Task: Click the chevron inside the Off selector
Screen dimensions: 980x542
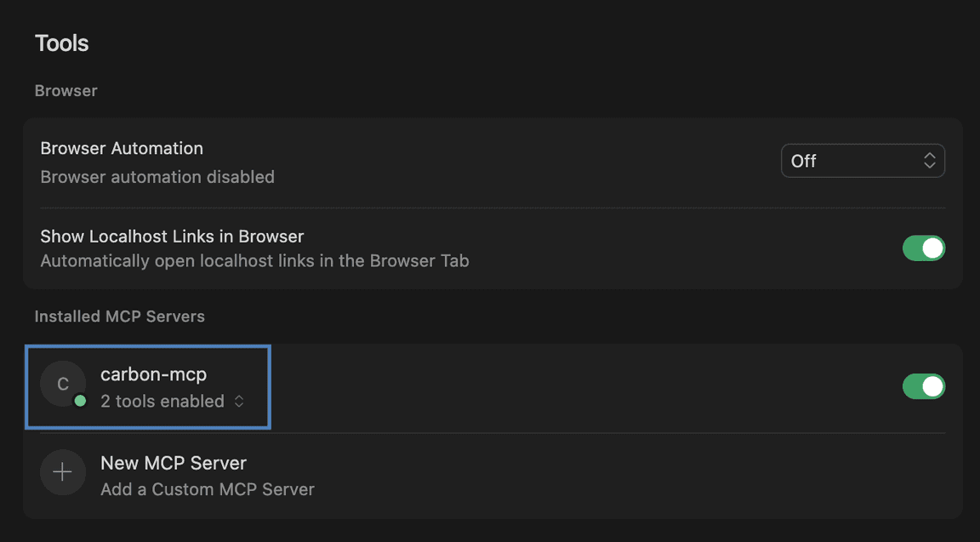Action: pyautogui.click(x=929, y=160)
